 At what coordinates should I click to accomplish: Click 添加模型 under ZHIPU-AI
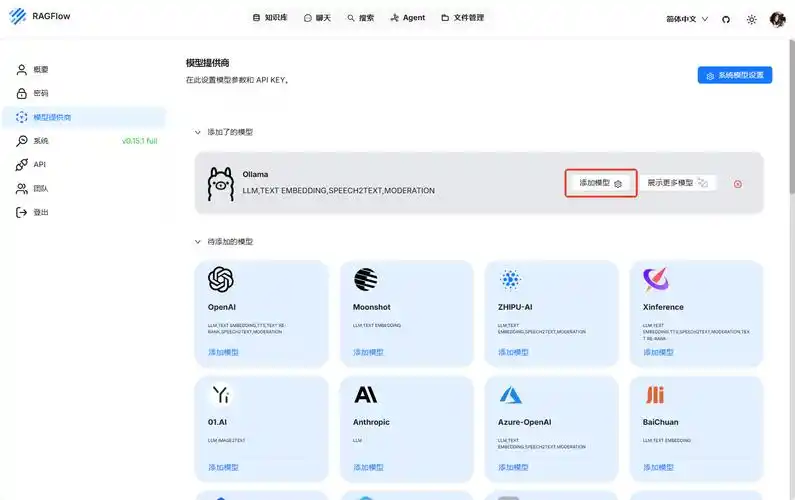(x=513, y=352)
